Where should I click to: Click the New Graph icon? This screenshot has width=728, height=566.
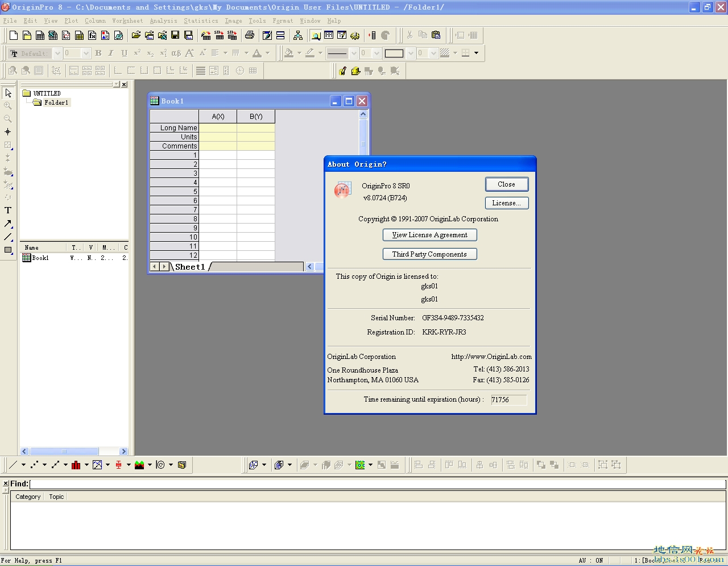pos(66,35)
